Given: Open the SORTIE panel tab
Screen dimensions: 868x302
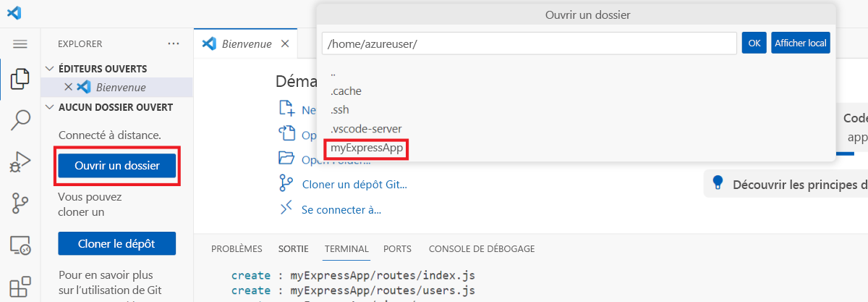Looking at the screenshot, I should 294,248.
